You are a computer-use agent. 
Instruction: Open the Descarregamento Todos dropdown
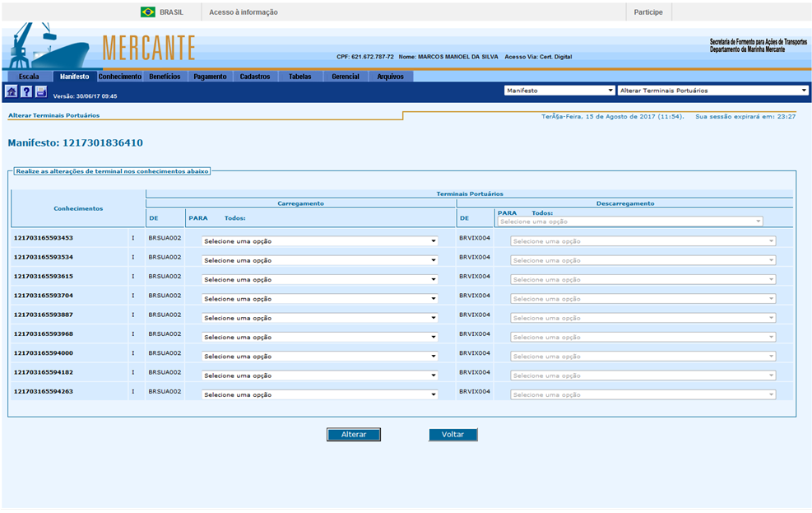click(630, 222)
